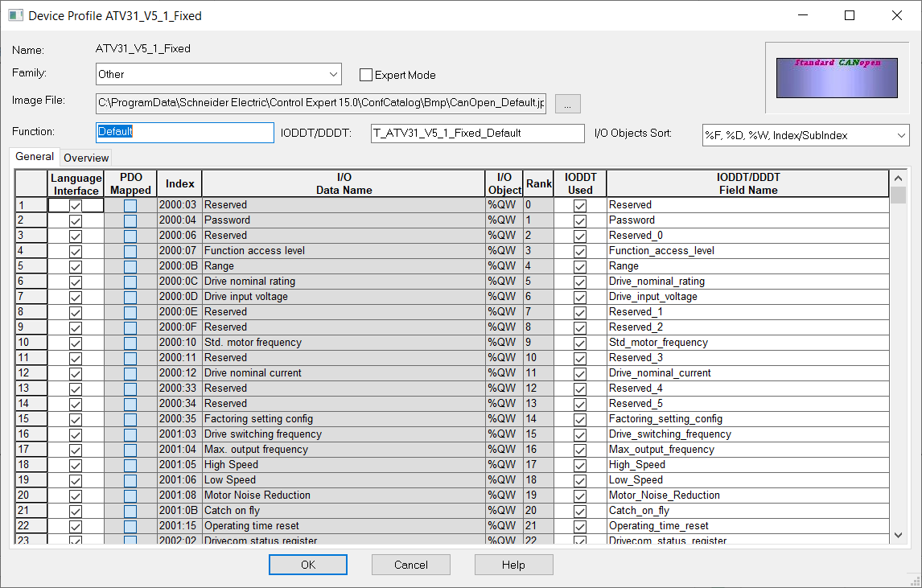Click the Device Profile window title icon
The width and height of the screenshot is (922, 588).
pos(16,15)
